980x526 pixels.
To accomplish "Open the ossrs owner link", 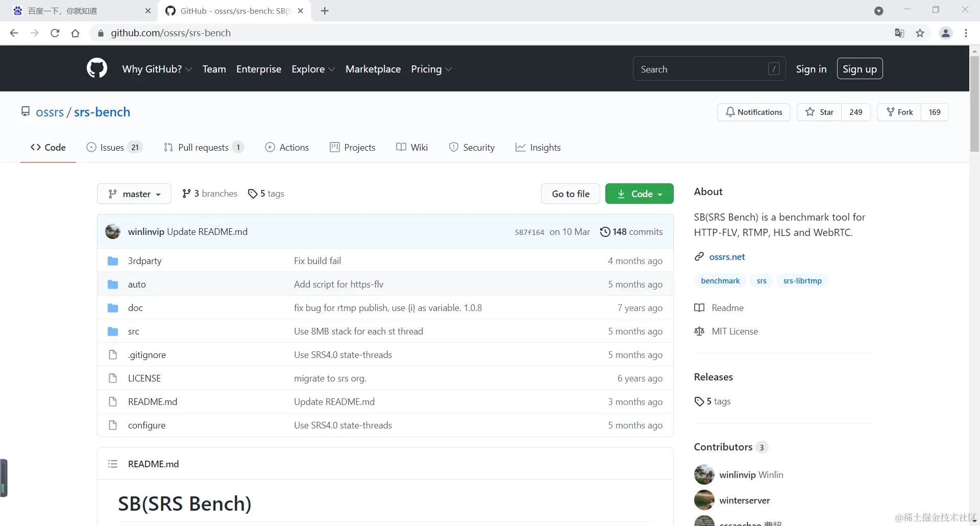I will click(50, 112).
